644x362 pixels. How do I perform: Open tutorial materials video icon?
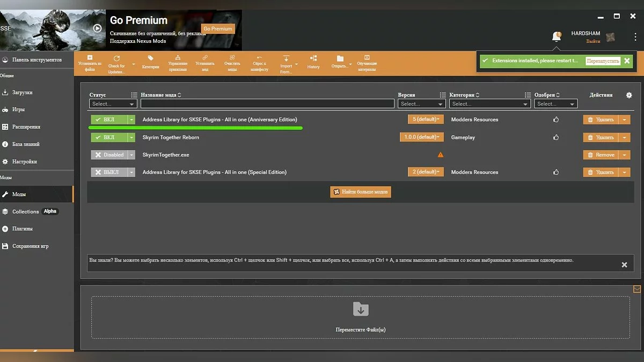click(367, 57)
